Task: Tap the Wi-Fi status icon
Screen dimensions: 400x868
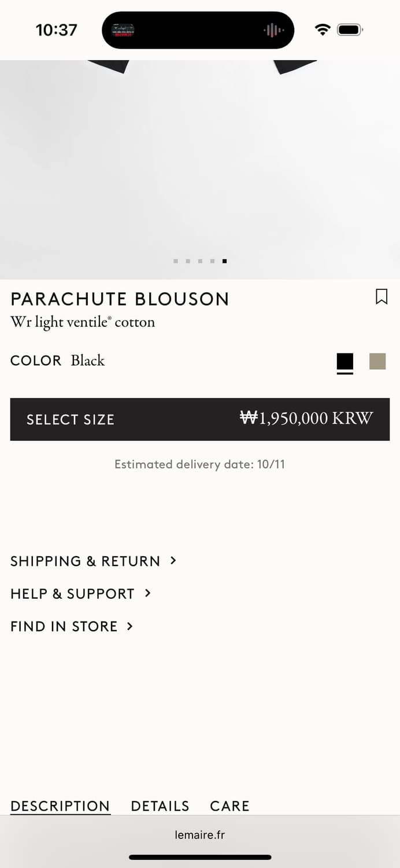Action: 323,30
